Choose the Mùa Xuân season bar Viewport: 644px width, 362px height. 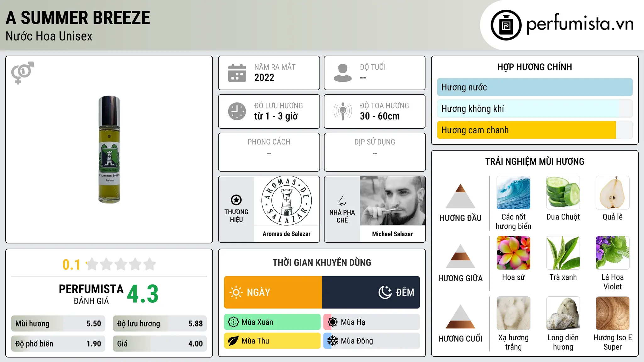pyautogui.click(x=272, y=322)
